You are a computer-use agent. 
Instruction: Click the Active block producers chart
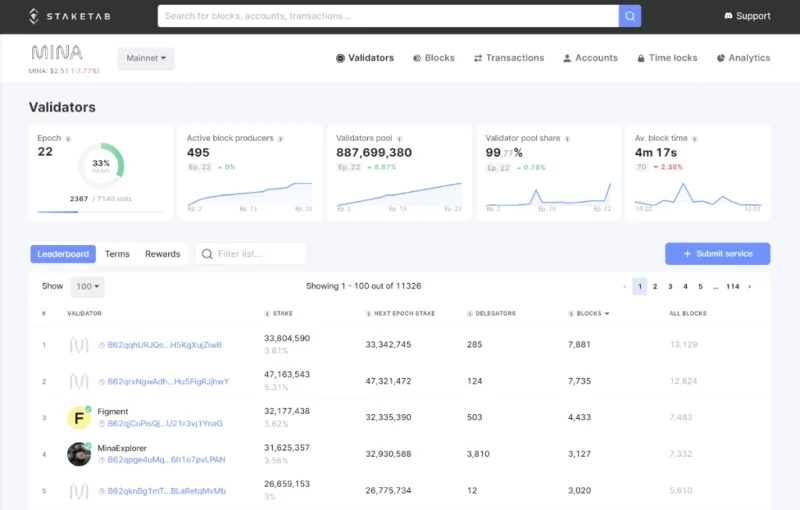click(x=250, y=194)
